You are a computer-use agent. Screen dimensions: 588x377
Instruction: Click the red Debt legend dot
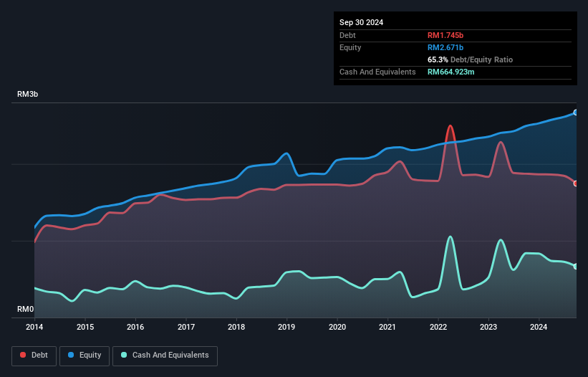coord(23,355)
